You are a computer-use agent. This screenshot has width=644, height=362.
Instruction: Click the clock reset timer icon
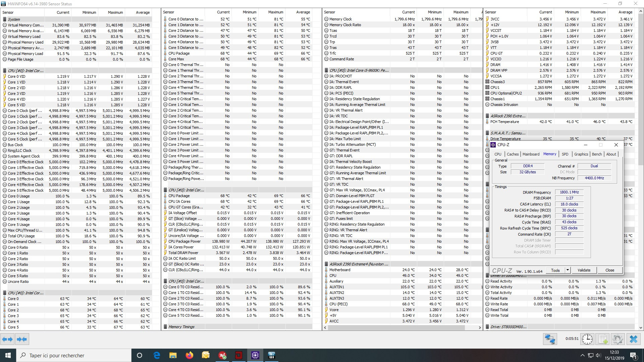[x=587, y=339]
